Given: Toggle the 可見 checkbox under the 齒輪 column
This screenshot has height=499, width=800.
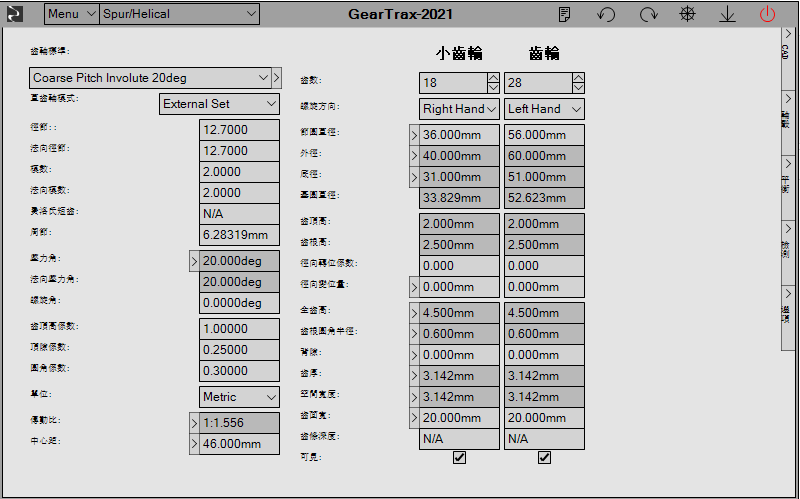Looking at the screenshot, I should click(544, 458).
